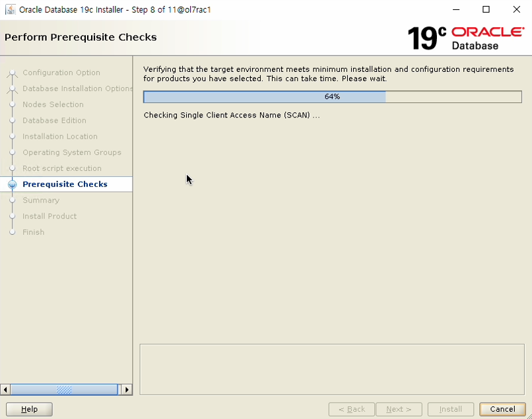Open the Help button
532x419 pixels.
pos(29,409)
